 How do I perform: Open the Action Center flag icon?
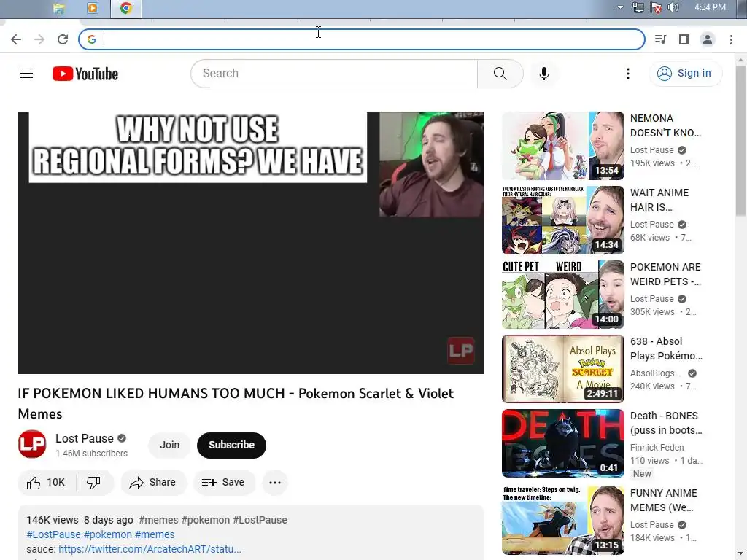coord(656,7)
